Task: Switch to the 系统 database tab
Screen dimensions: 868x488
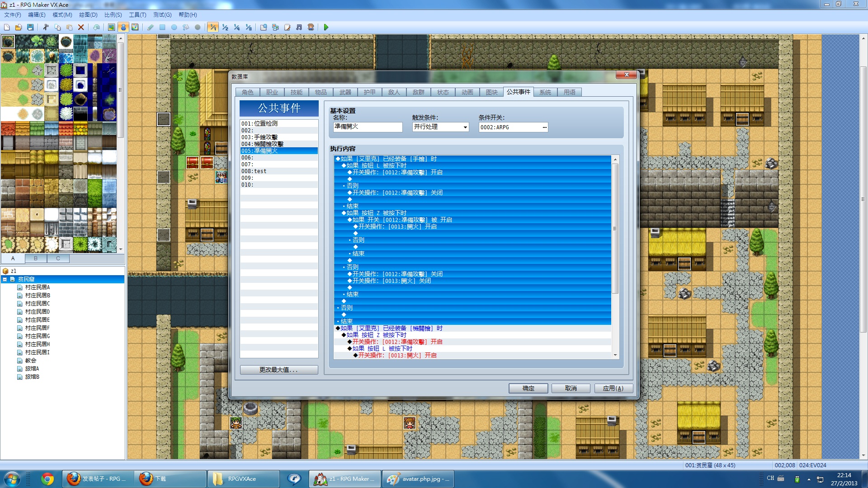Action: 545,92
